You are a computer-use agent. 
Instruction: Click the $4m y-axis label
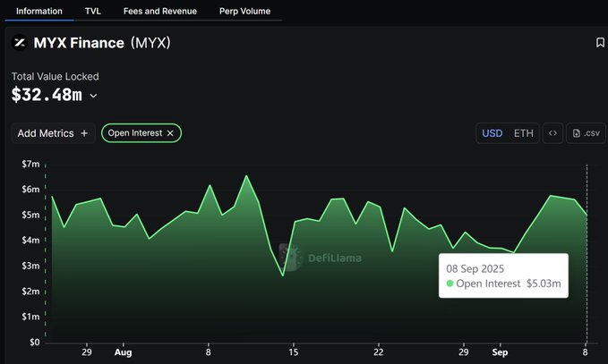pos(30,240)
